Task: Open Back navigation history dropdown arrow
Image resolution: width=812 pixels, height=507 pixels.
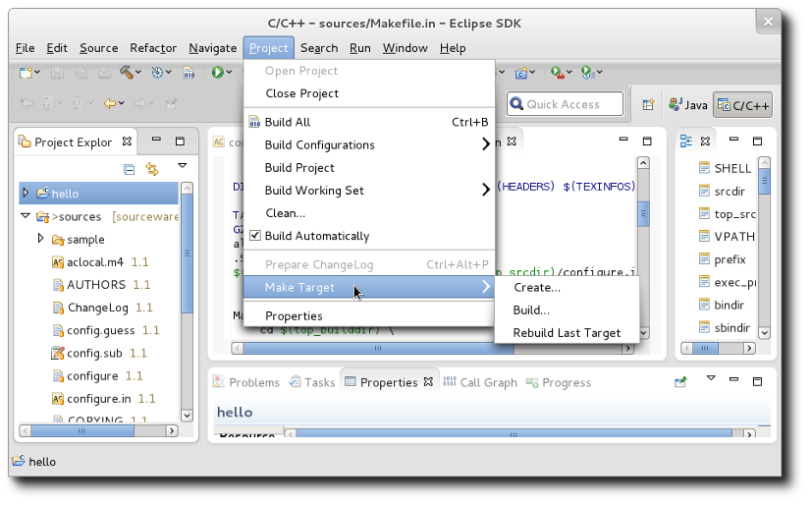Action: (121, 103)
